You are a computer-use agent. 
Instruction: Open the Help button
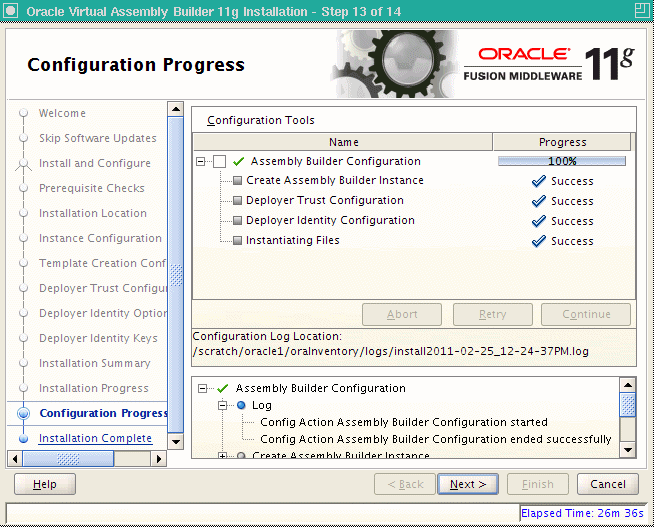[45, 484]
